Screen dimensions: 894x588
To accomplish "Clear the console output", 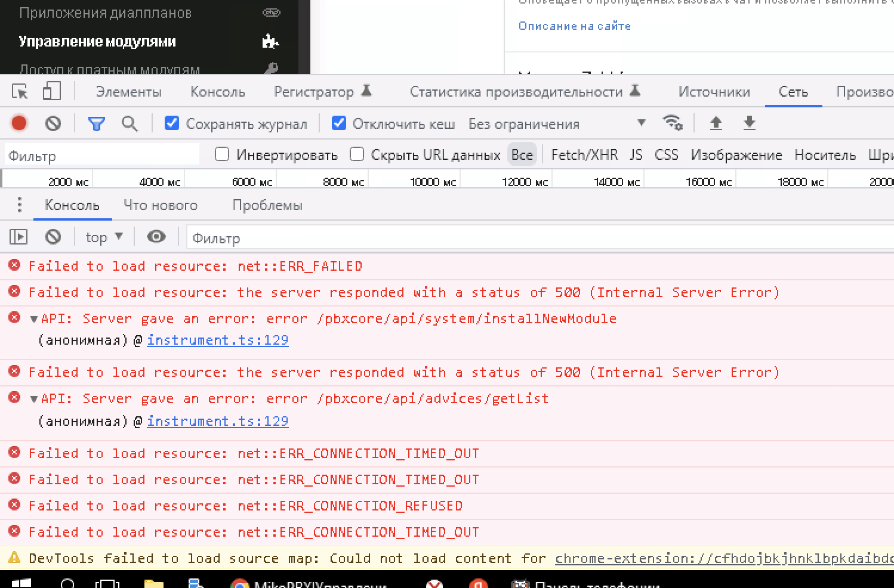I will point(53,237).
